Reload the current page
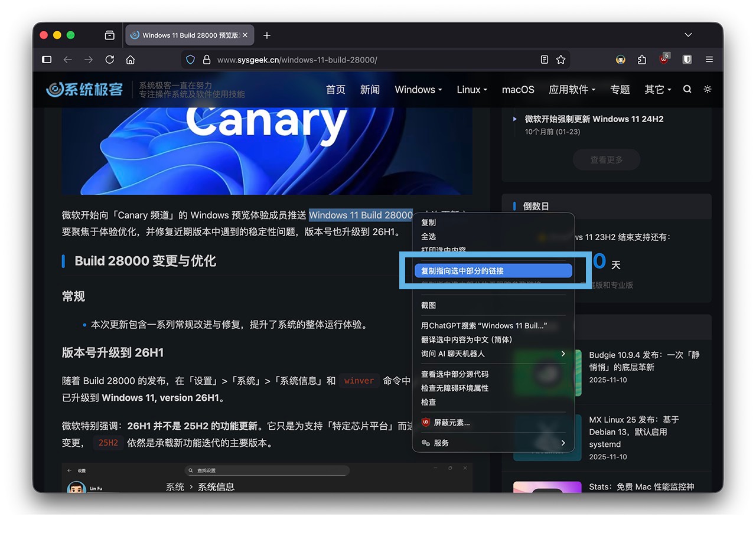Viewport: 756px width, 536px height. [109, 60]
